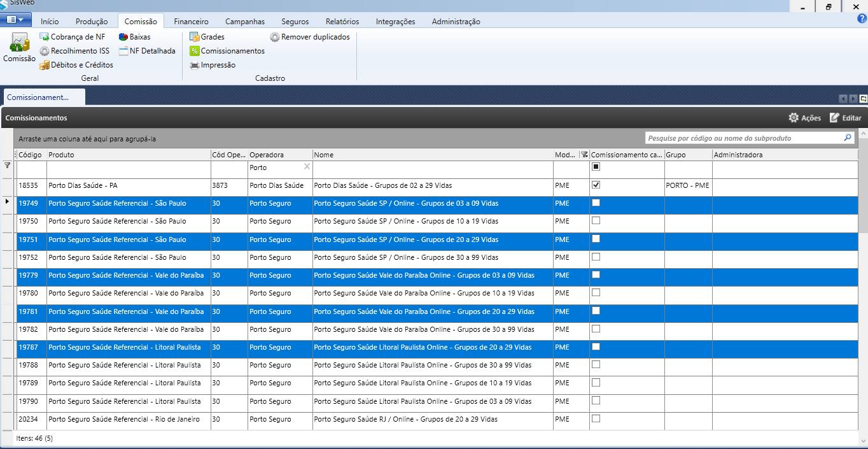Switch to the Financeiro ribbon tab
Image resolution: width=868 pixels, height=449 pixels.
coord(191,21)
